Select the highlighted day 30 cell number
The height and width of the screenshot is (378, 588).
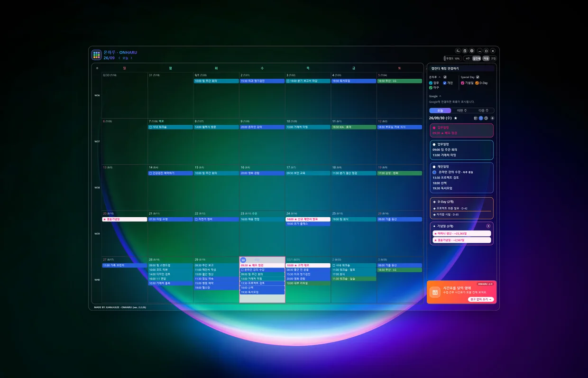243,260
